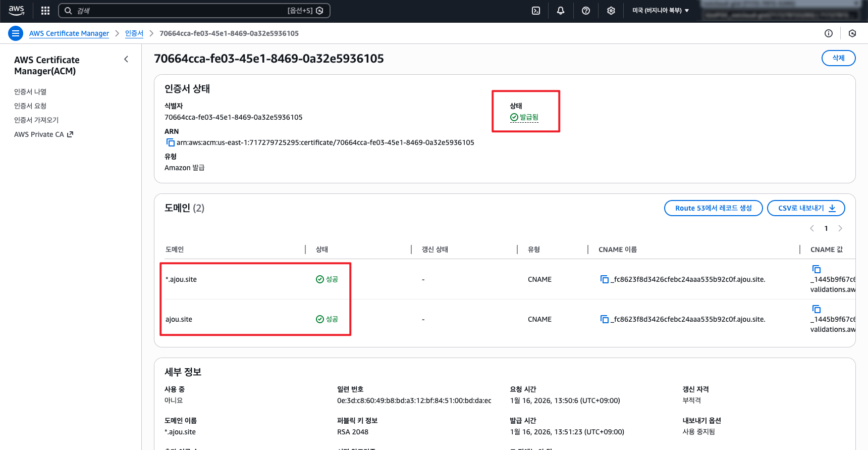Open the settings gear in top bar

611,11
